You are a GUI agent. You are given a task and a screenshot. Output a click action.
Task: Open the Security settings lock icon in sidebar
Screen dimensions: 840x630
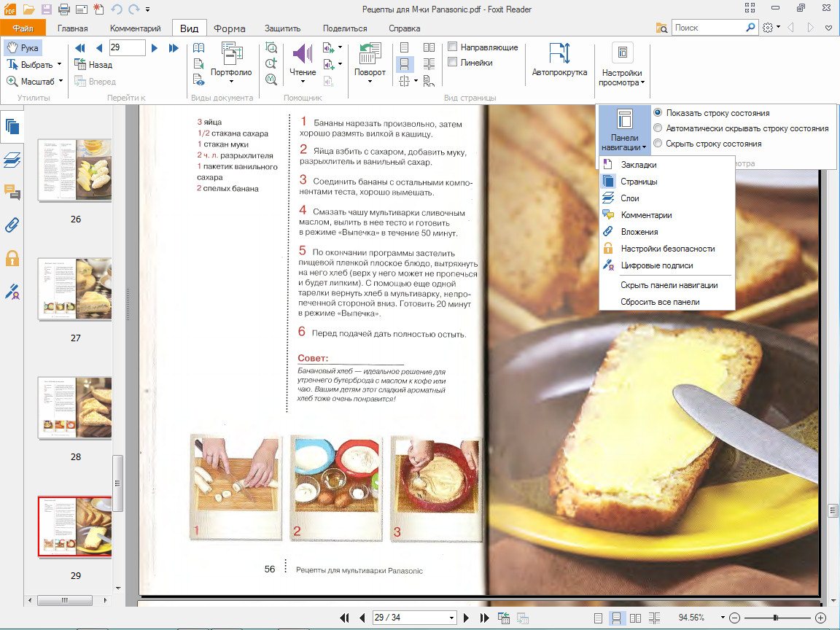[x=12, y=258]
